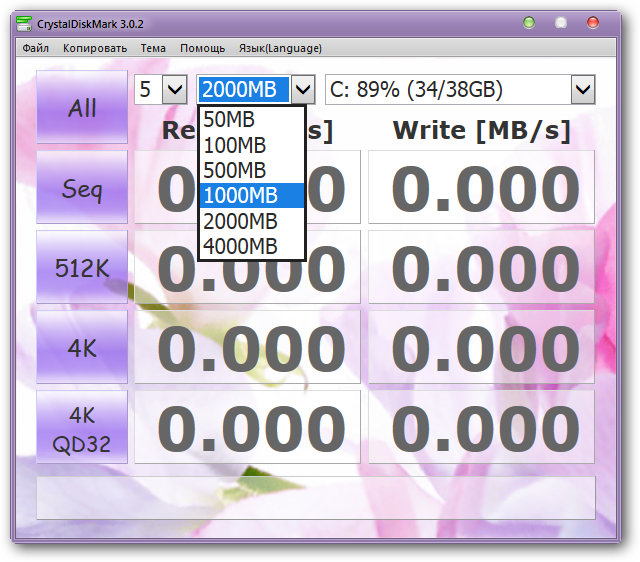The width and height of the screenshot is (640, 562).
Task: Choose 500MB test size from list
Action: (x=252, y=170)
